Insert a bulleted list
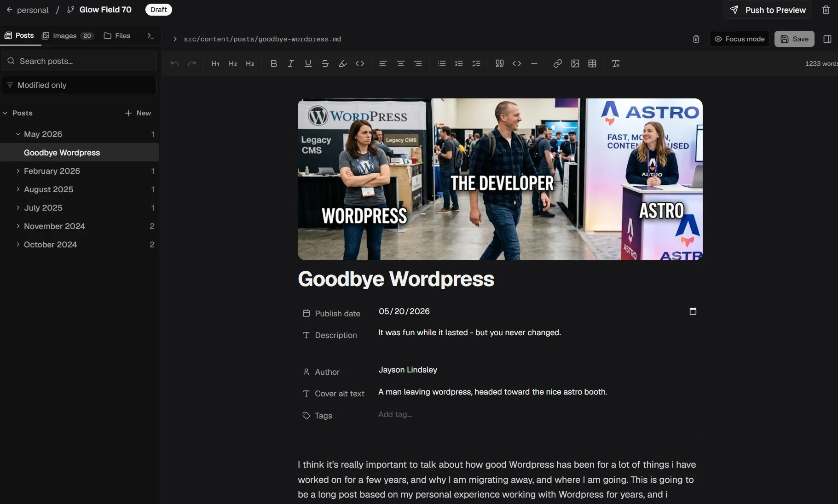 click(441, 63)
